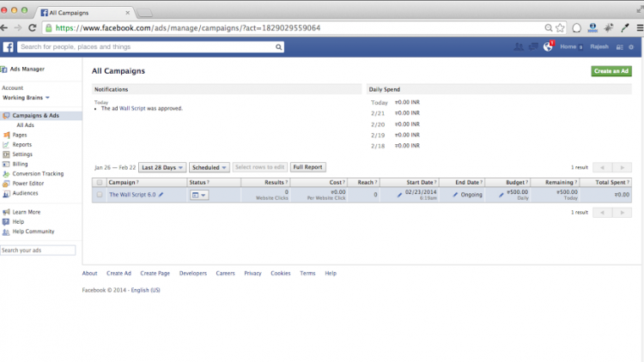Click the Ads Manager heading link
The image size is (644, 362).
click(27, 69)
